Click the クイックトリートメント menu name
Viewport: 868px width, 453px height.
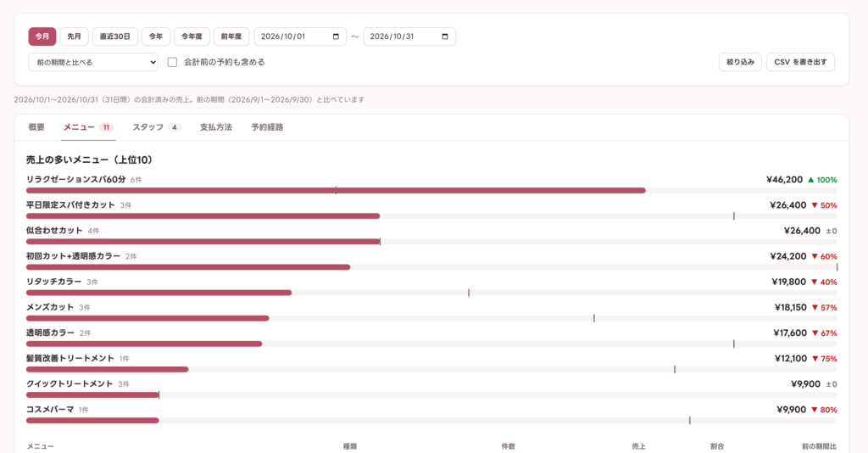pos(70,383)
